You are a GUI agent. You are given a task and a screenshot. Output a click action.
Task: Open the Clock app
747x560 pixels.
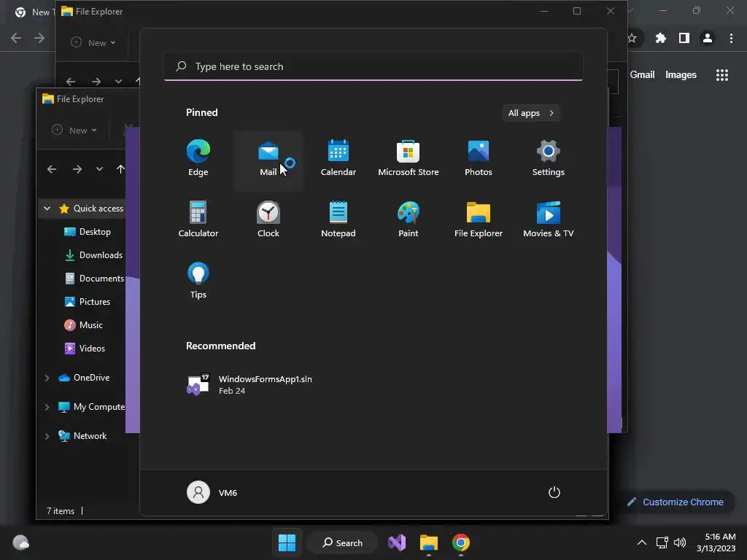pos(268,219)
